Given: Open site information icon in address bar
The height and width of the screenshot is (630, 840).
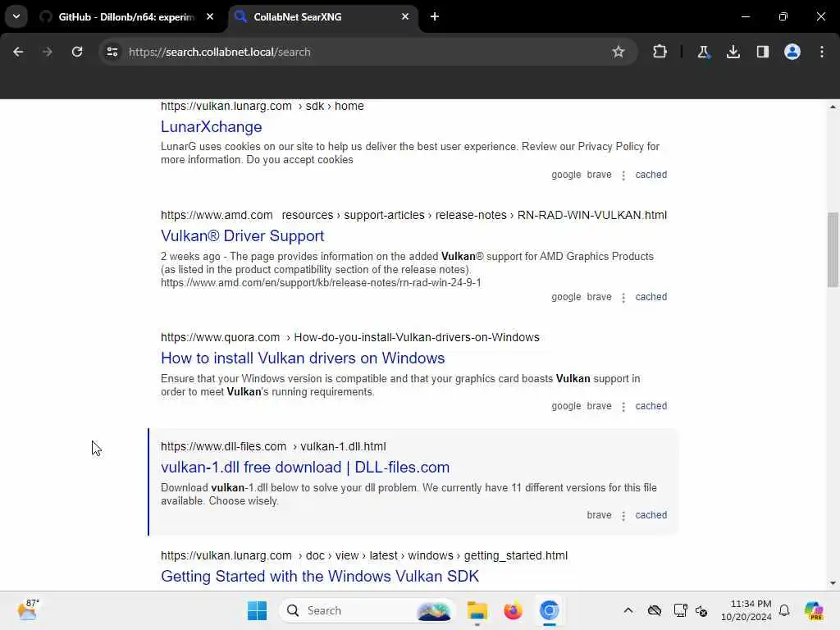Looking at the screenshot, I should pyautogui.click(x=112, y=52).
